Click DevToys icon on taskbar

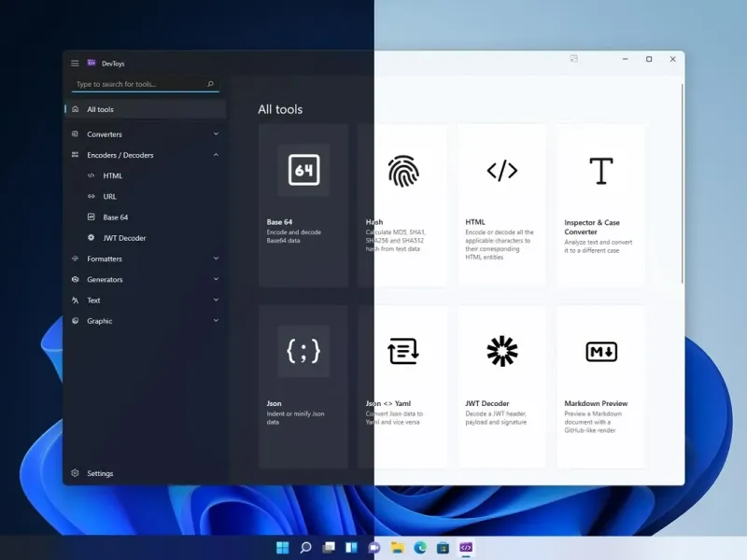pos(465,548)
